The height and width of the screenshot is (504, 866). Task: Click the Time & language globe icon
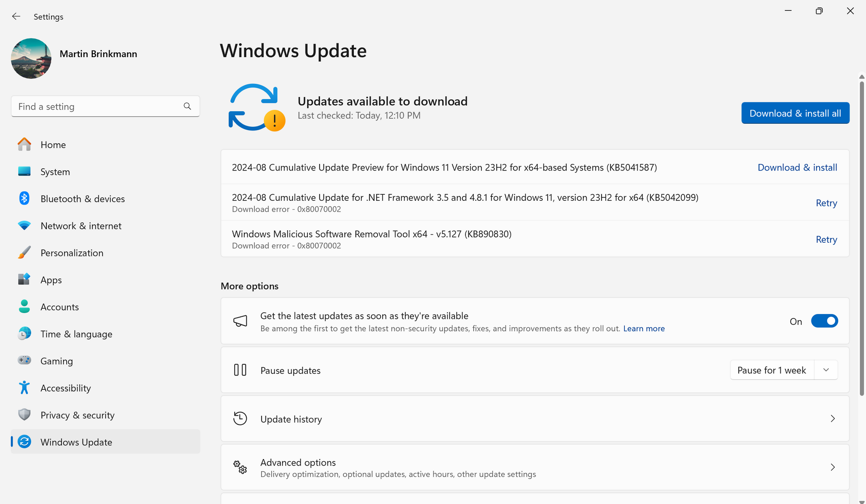click(24, 334)
